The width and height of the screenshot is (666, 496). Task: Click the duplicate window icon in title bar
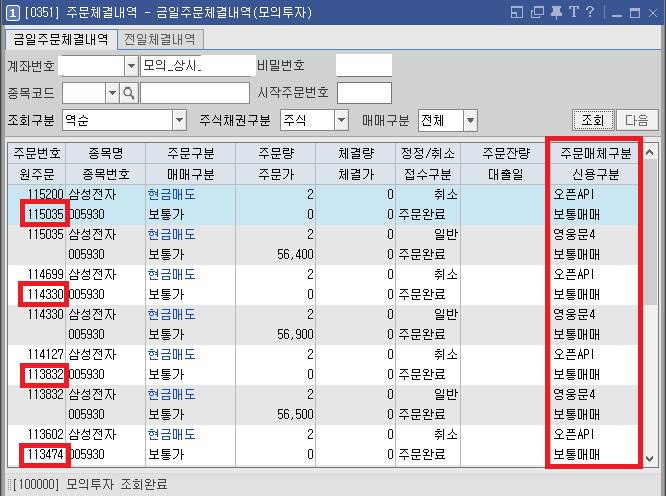(537, 12)
